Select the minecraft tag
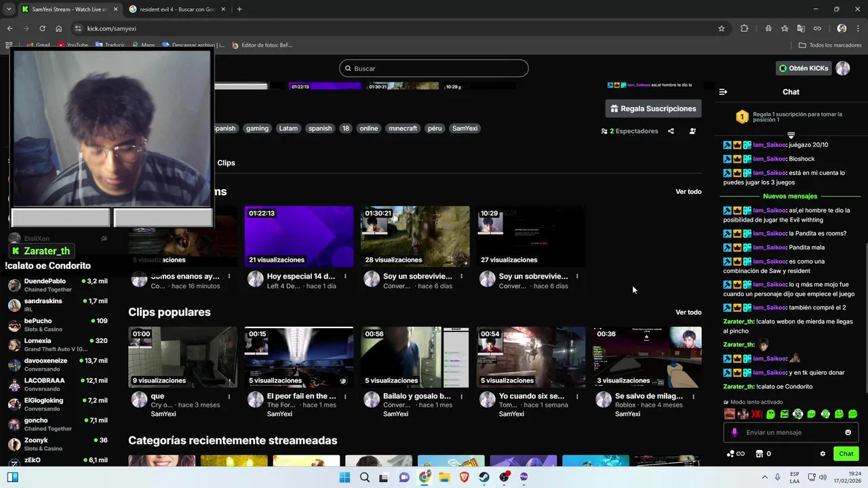868x488 pixels. pyautogui.click(x=403, y=128)
